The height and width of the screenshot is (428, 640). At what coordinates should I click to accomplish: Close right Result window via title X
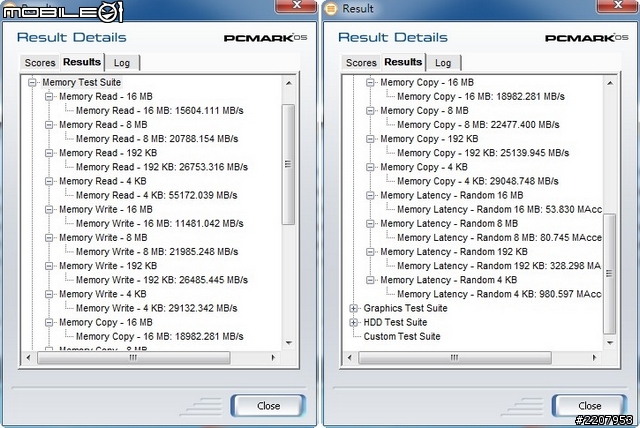coord(618,6)
